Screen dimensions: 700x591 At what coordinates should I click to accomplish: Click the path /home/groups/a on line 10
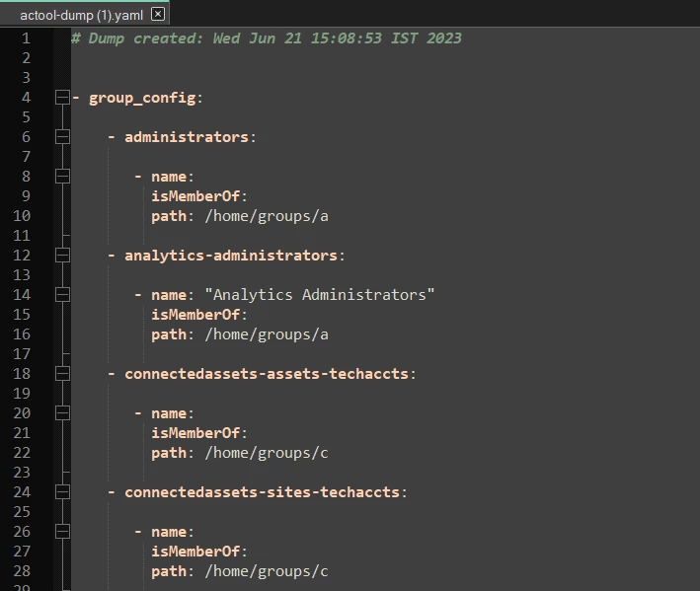coord(267,217)
